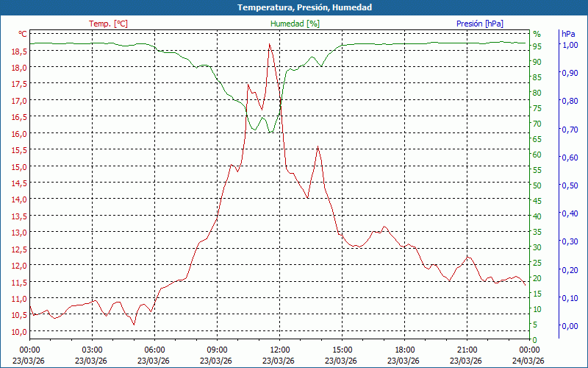
Task: Click the °C unit label on left axis
Action: pos(23,34)
